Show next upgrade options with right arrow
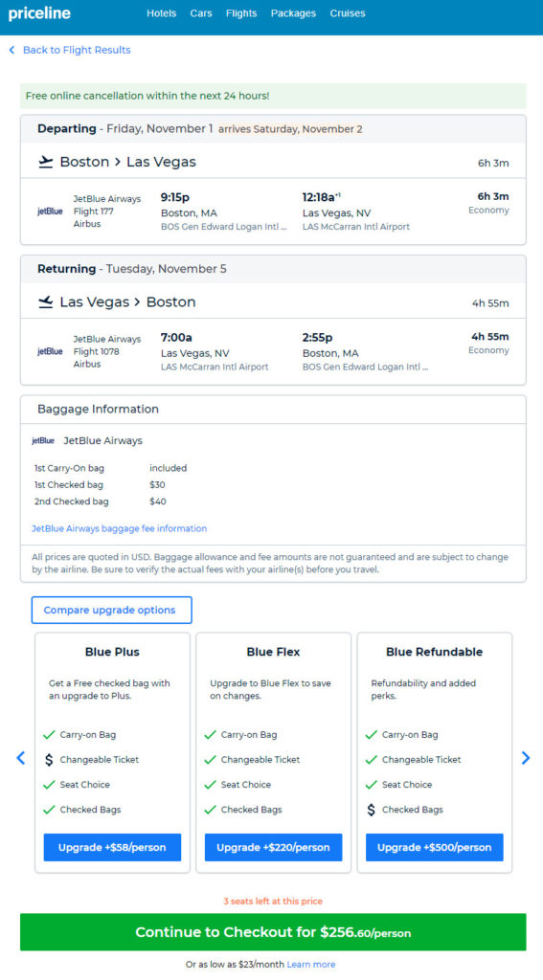 526,758
